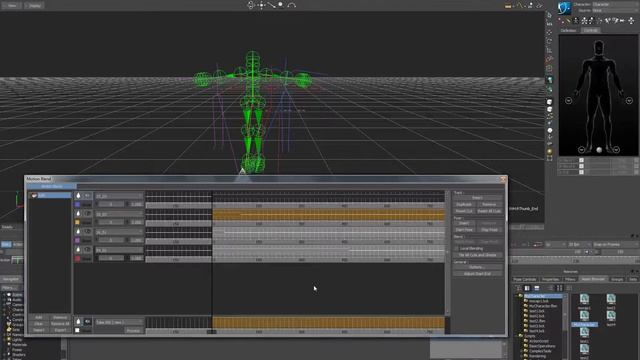Click the square frame icon below yellow sphere
640x360 pixels.
550,158
